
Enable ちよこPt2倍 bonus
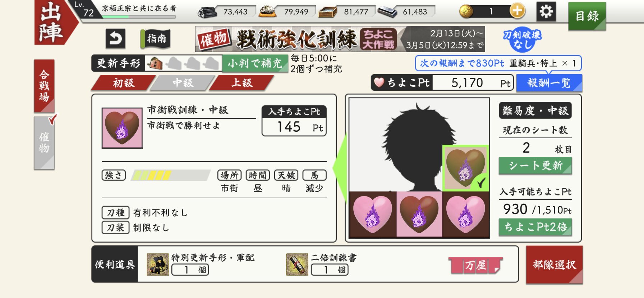point(535,227)
